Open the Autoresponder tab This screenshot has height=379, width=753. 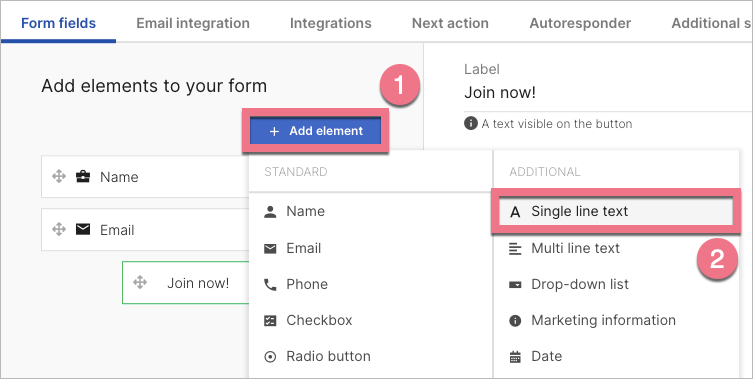click(580, 23)
